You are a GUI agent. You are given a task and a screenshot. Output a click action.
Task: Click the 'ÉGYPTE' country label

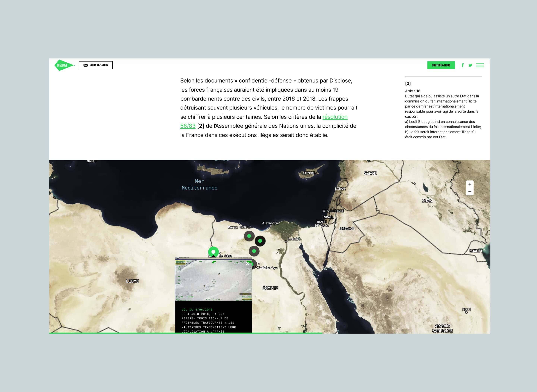point(270,288)
